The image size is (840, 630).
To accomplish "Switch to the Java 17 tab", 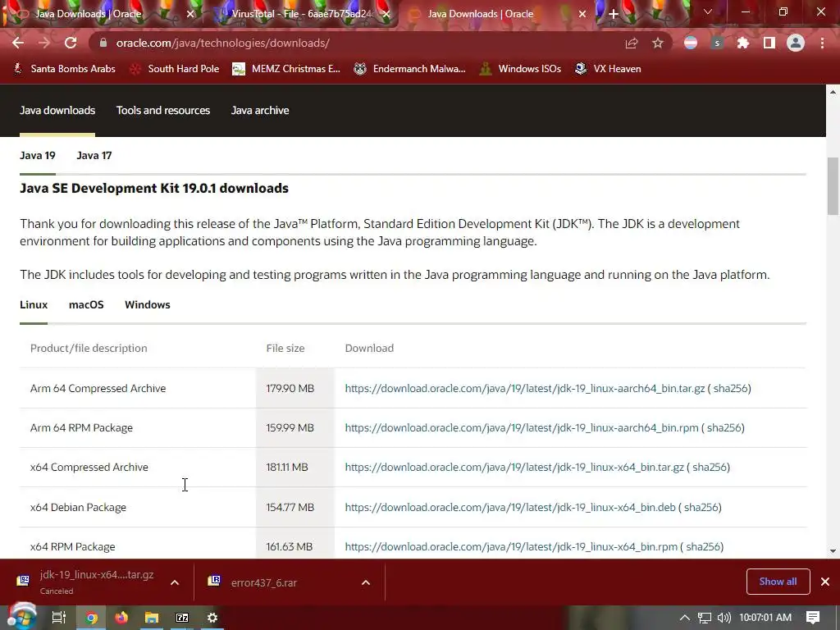I will tap(94, 155).
